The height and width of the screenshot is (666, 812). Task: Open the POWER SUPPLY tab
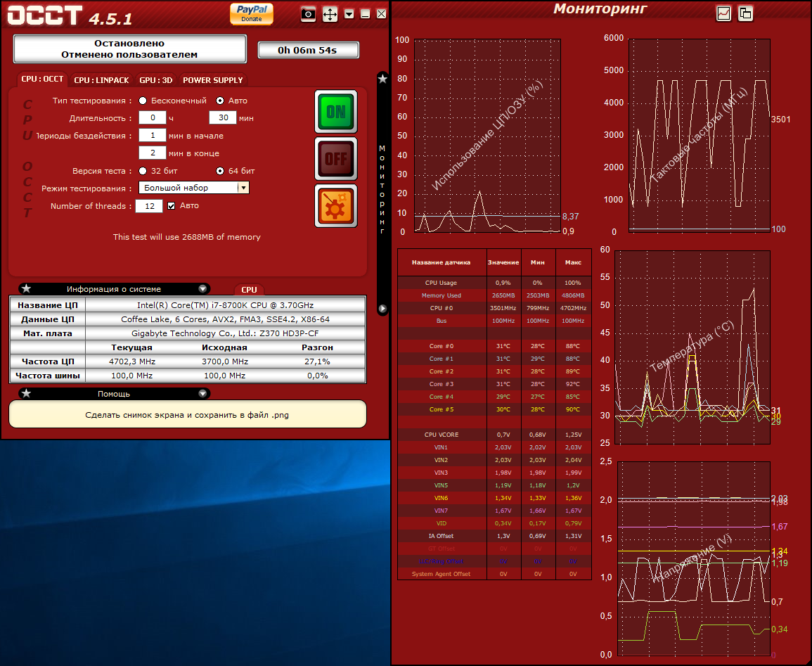213,79
